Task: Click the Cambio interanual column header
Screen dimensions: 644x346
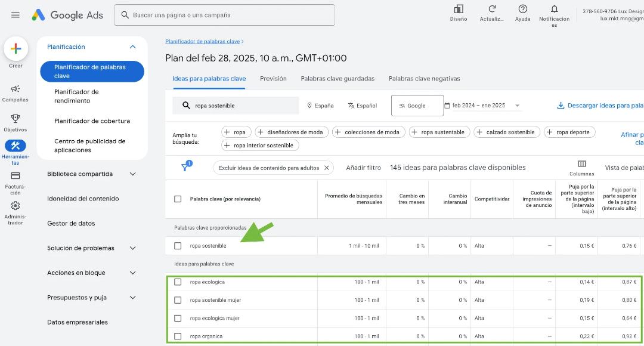Action: click(x=455, y=199)
